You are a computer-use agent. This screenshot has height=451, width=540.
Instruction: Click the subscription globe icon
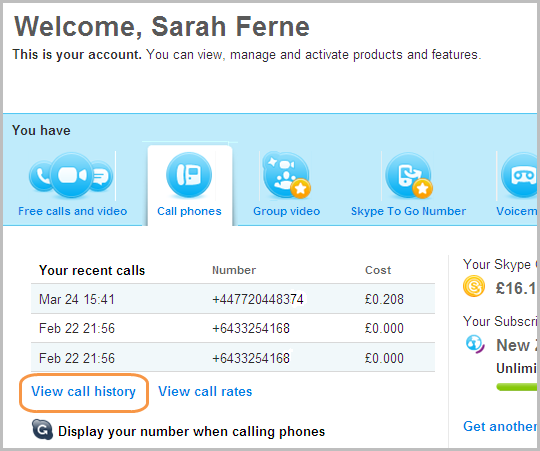[475, 344]
